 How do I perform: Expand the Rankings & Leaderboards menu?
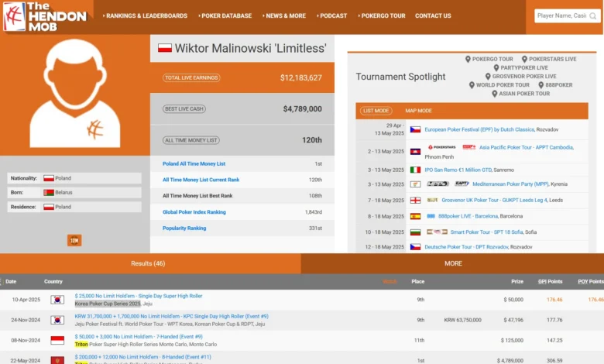[145, 15]
